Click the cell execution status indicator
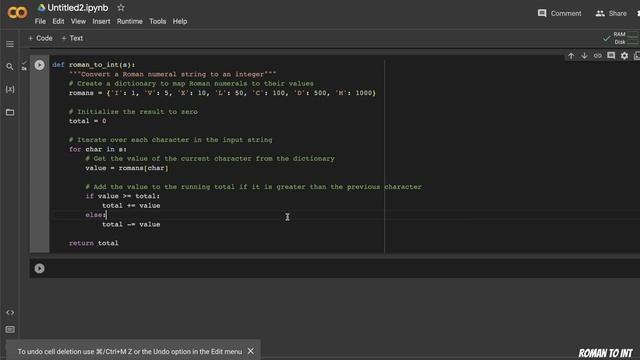The height and width of the screenshot is (360, 640). coord(24,66)
